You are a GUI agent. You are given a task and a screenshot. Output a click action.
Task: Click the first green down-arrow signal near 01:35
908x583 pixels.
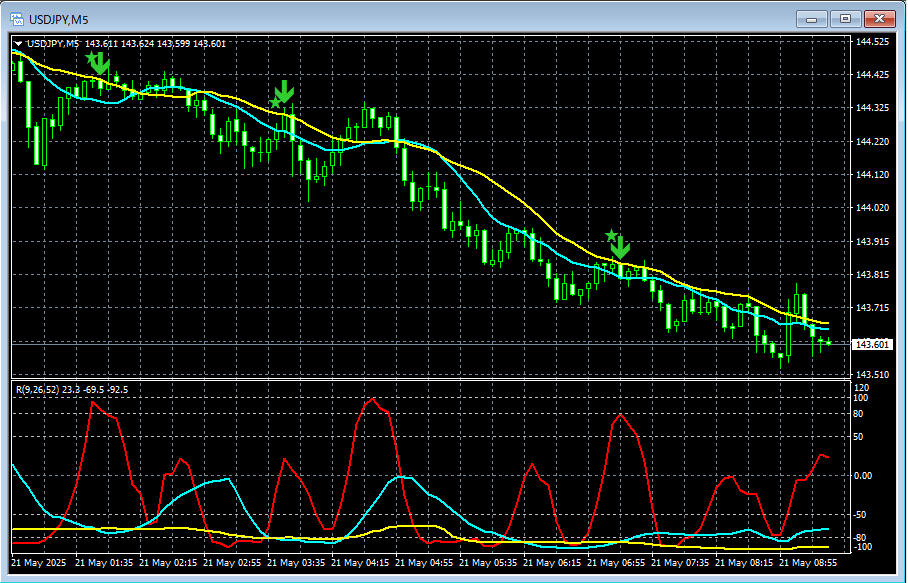tap(101, 66)
